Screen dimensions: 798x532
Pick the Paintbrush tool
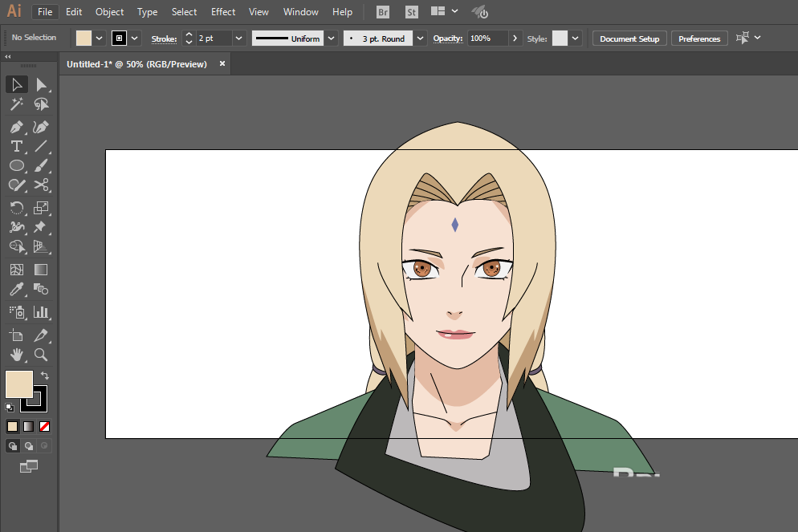point(41,166)
